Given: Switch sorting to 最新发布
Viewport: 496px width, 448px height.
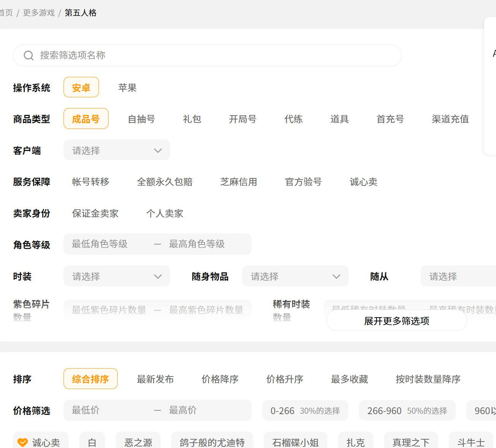Looking at the screenshot, I should point(155,379).
